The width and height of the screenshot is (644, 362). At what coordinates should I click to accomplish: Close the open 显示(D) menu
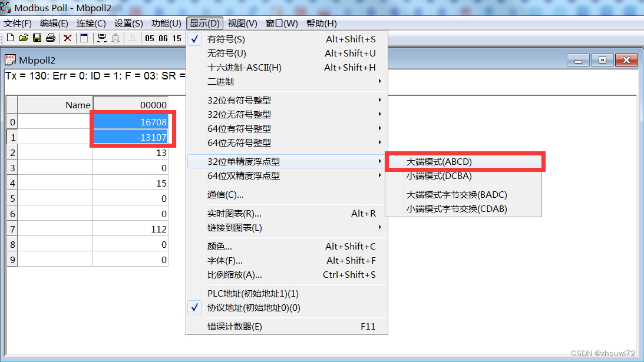pos(204,24)
